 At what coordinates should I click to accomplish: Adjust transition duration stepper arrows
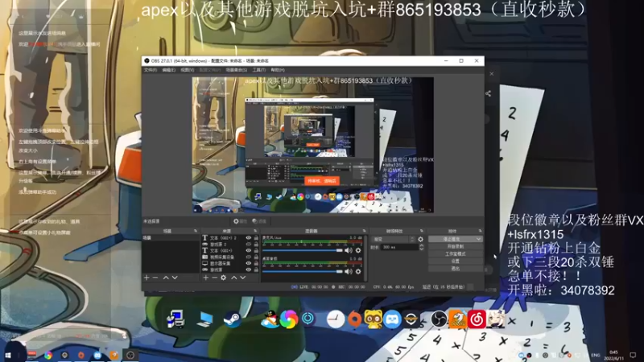(x=421, y=247)
